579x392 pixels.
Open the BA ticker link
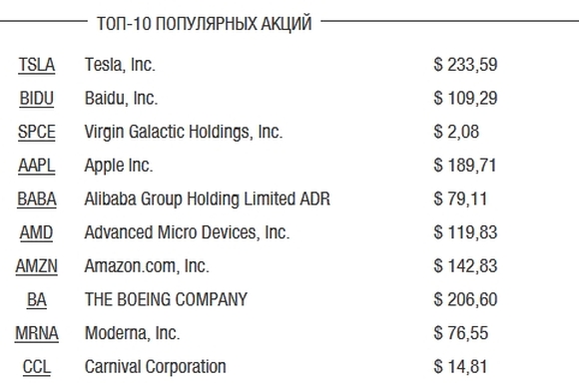(37, 299)
